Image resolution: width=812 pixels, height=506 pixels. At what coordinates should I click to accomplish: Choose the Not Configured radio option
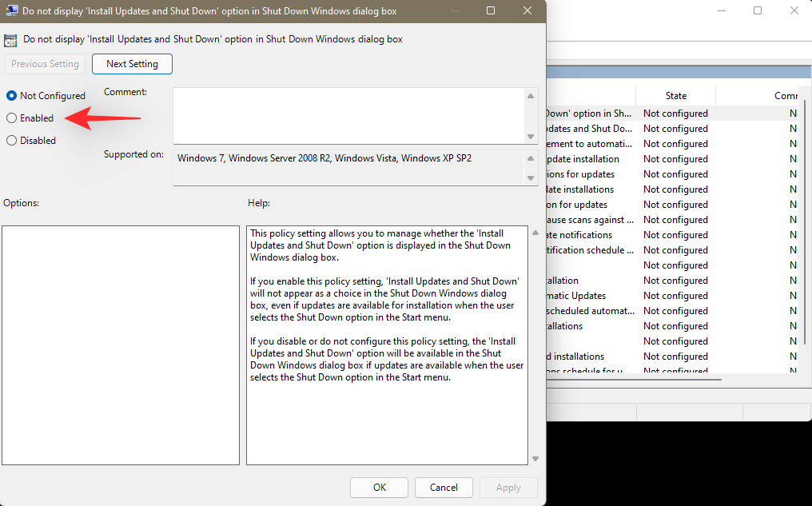(12, 96)
